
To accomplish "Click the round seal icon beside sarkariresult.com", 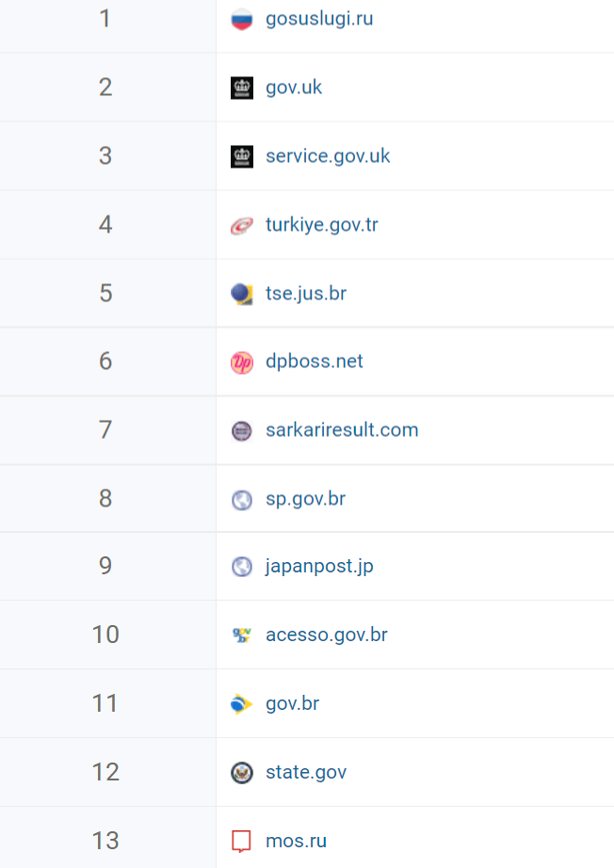I will point(241,430).
